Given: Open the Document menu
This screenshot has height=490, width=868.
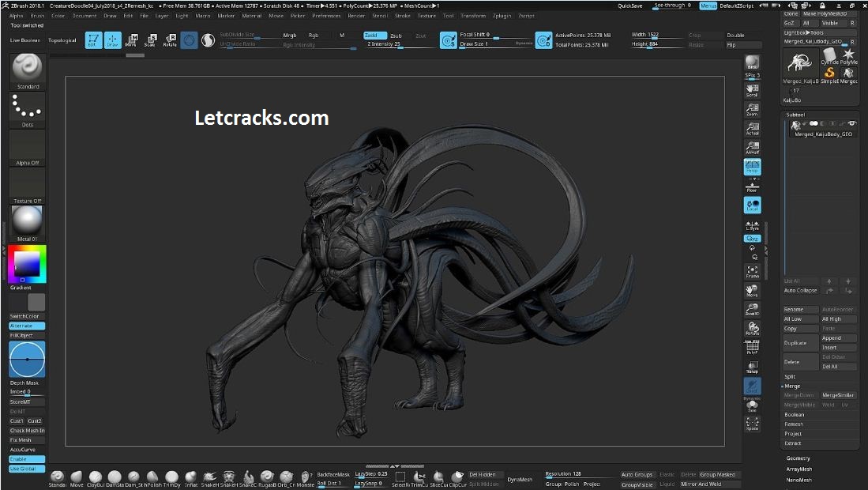Looking at the screenshot, I should click(x=85, y=16).
